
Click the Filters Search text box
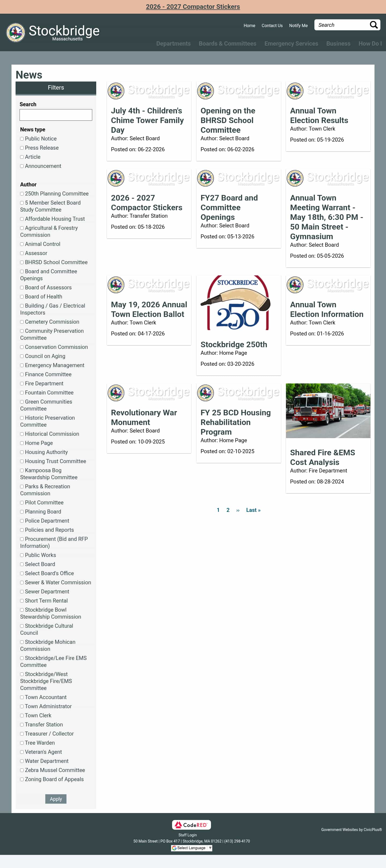(56, 115)
